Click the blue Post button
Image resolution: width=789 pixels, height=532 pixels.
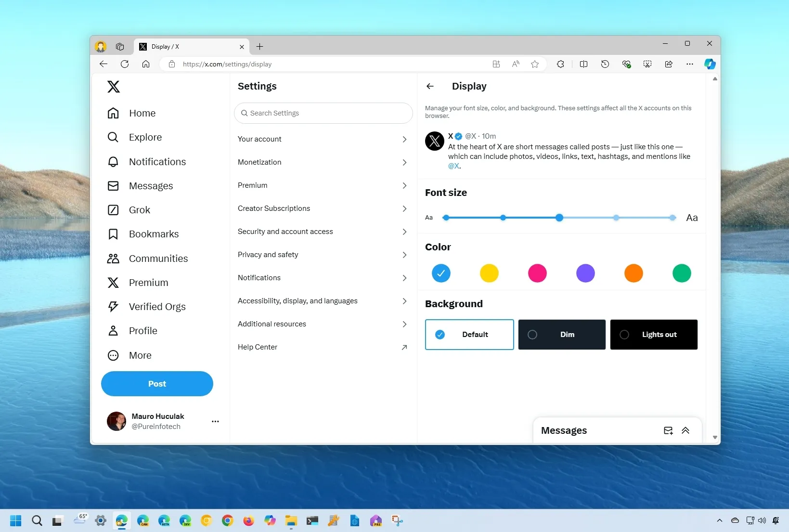(x=157, y=384)
